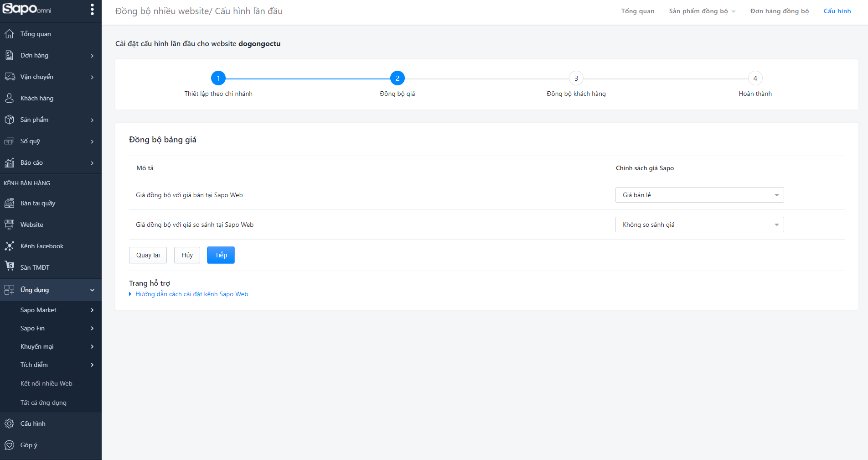Viewport: 868px width, 460px height.
Task: Click the Sản phẩm box icon
Action: click(9, 120)
